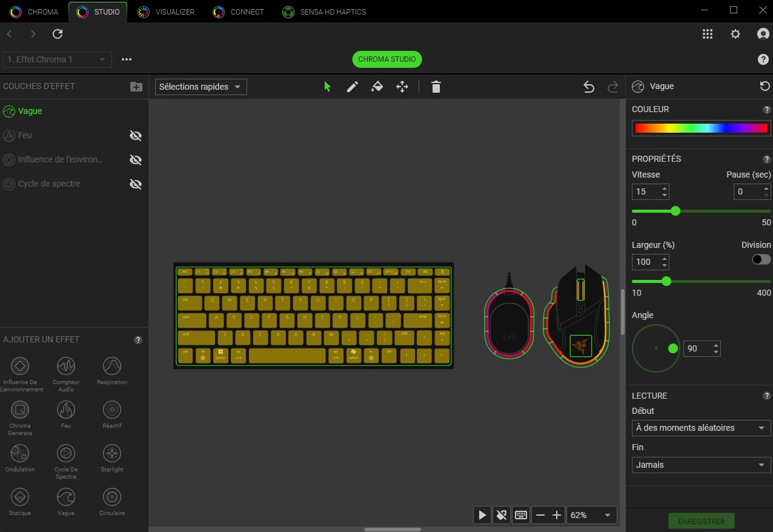Viewport: 773px width, 532px height.
Task: Delete selection with trash icon
Action: pyautogui.click(x=436, y=87)
